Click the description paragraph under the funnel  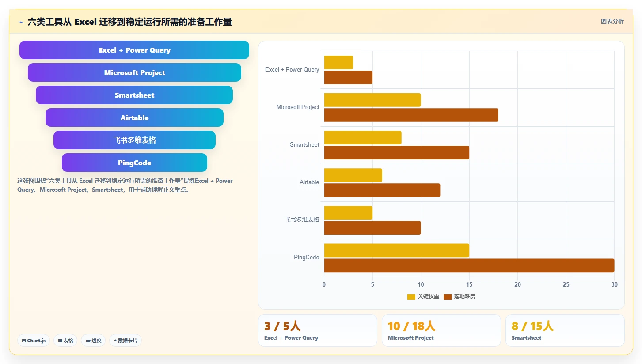[125, 186]
